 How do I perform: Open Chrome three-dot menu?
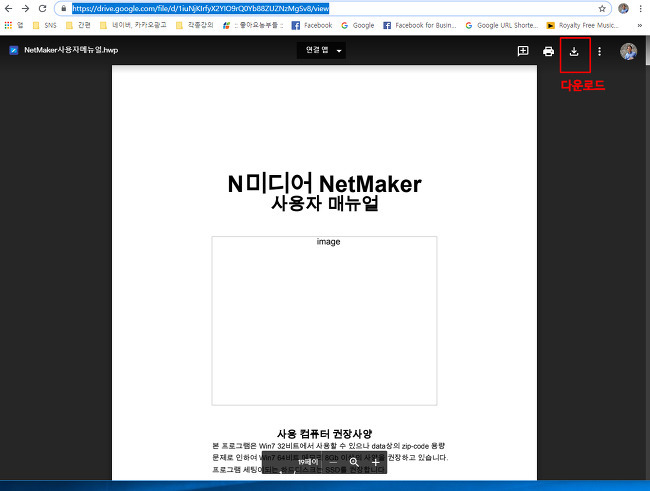(640, 8)
